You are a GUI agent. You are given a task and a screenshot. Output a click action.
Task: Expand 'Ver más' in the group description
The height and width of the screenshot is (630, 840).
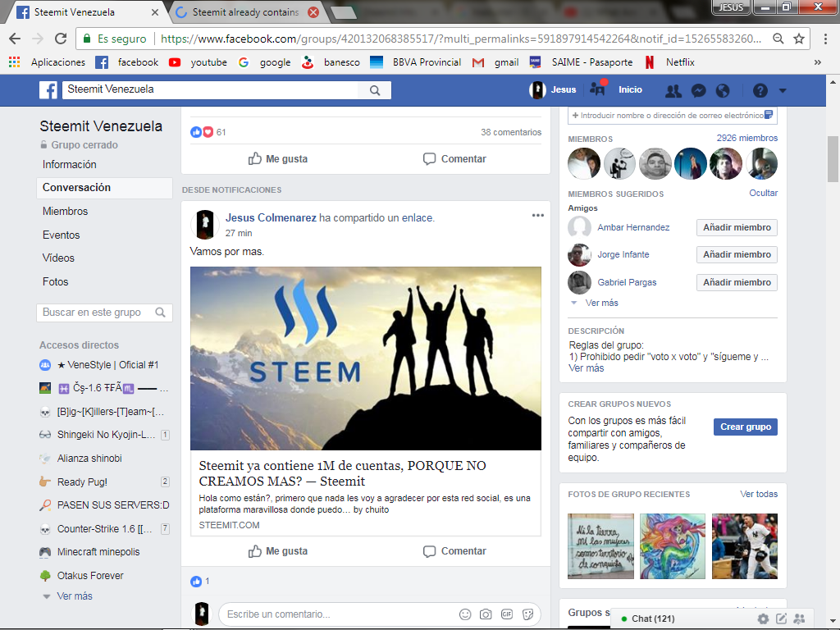pyautogui.click(x=586, y=368)
